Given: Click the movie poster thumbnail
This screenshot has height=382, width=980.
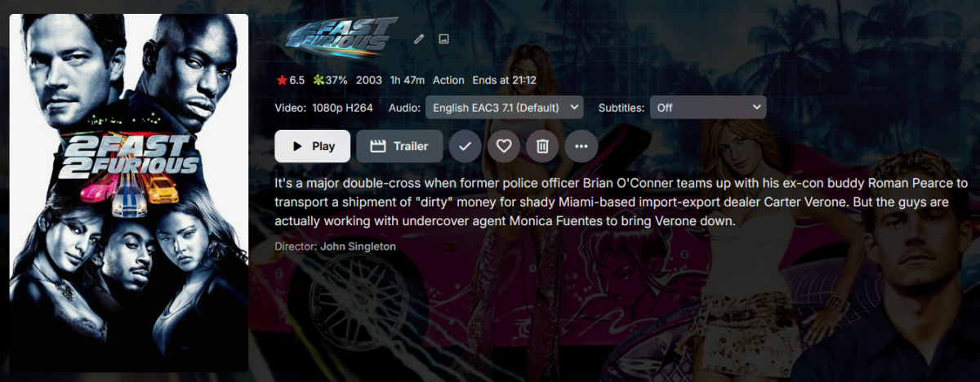Looking at the screenshot, I should tap(128, 193).
